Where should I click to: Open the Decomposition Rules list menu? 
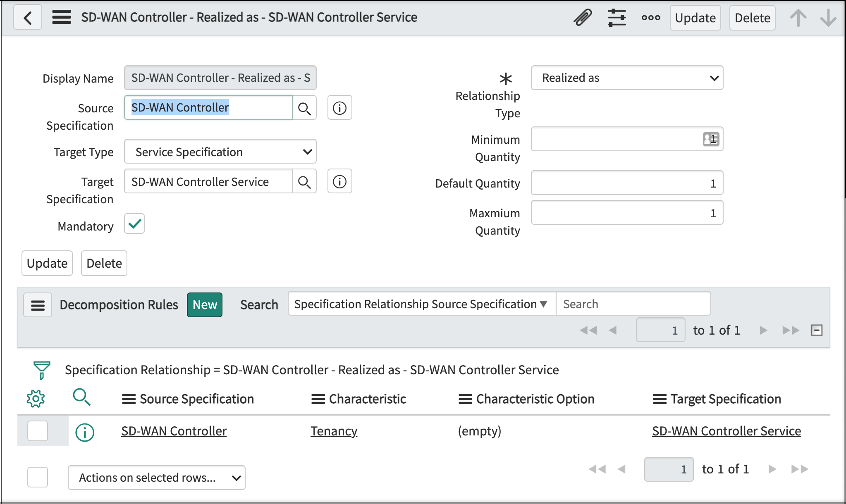(38, 305)
